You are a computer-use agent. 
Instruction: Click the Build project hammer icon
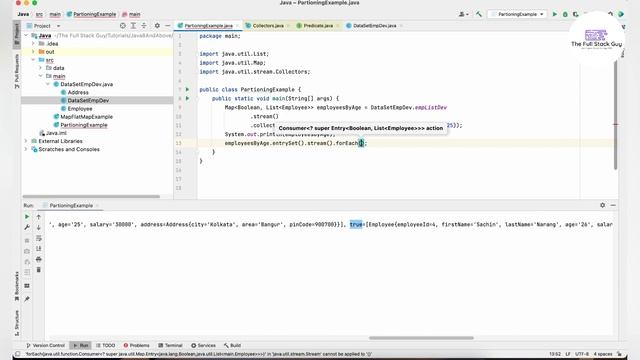479,14
